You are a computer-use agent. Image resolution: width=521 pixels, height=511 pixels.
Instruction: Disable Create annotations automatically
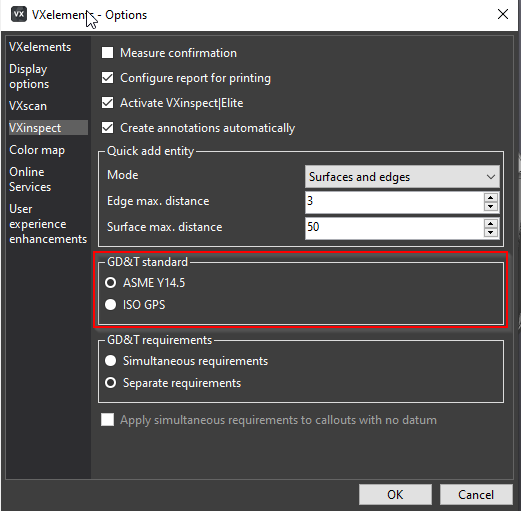[x=107, y=128]
